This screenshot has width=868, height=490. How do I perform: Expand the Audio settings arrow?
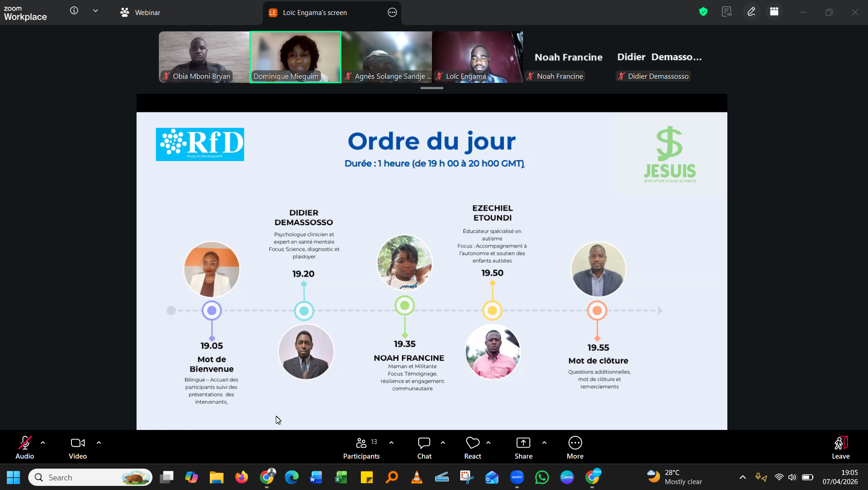[x=43, y=443]
